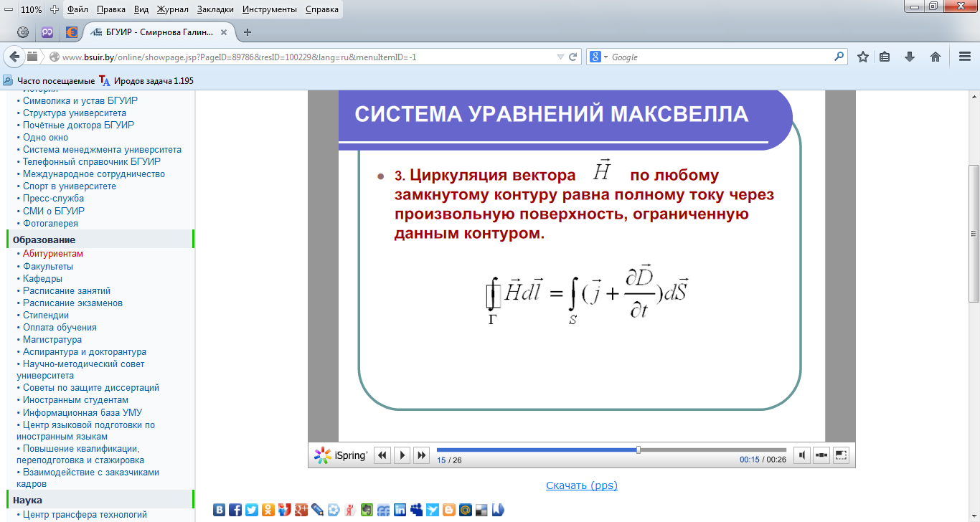
Task: Share page via VKontakte icon
Action: click(x=219, y=510)
